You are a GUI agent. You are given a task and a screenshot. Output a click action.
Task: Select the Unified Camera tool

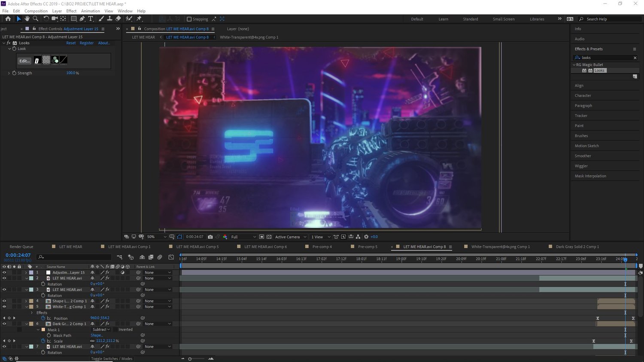[x=55, y=19]
